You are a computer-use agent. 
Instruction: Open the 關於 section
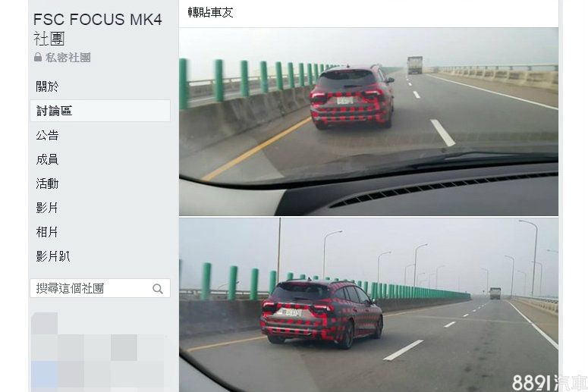tap(47, 86)
